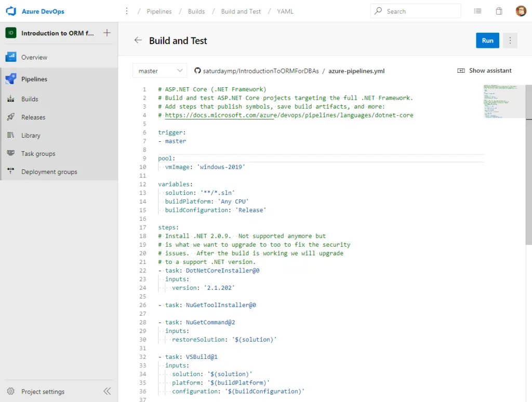Click the Show assistant panel icon
Viewport: 532px width, 402px height.
461,71
